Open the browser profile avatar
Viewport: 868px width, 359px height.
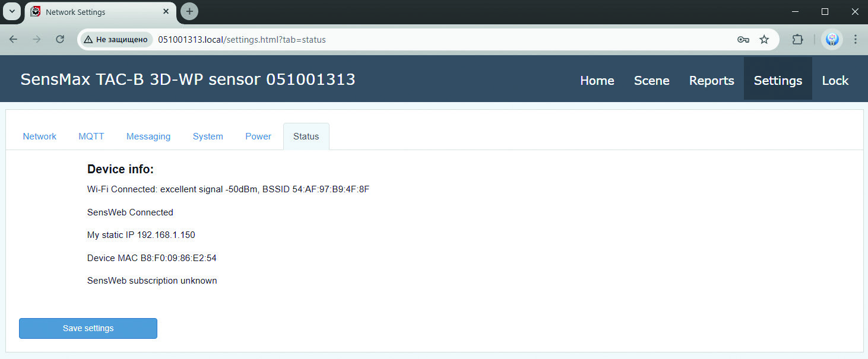point(832,40)
